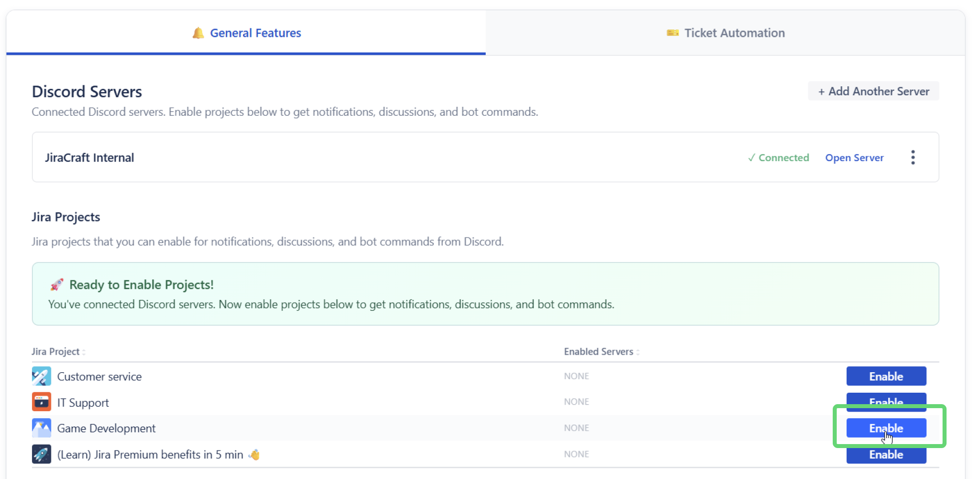Click the NONE label for Game Development
Viewport: 980px width, 479px height.
click(x=576, y=428)
